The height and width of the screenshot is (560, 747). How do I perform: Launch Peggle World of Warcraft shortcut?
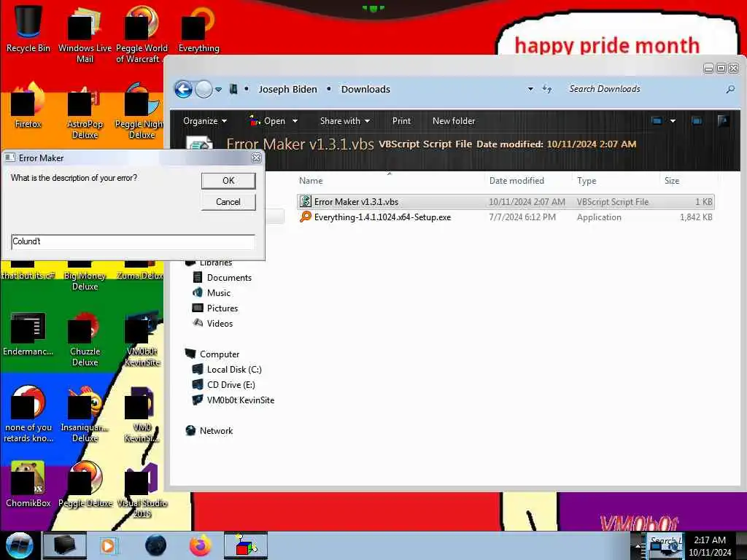(142, 34)
